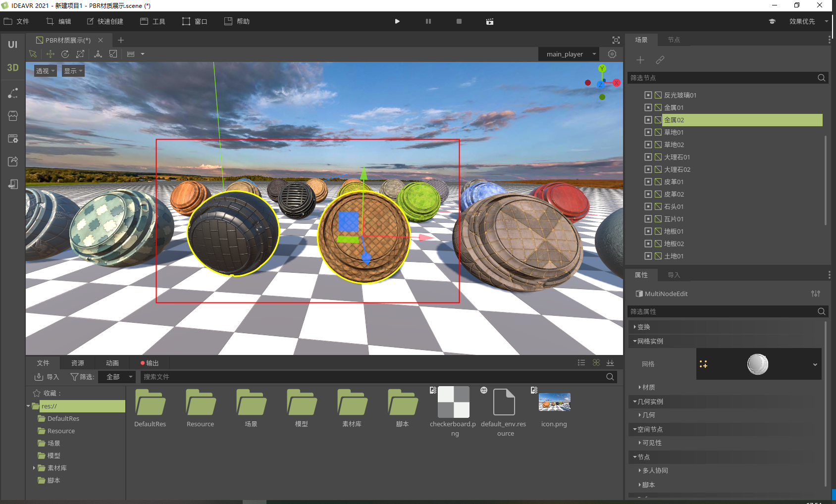
Task: Stop the scene playback
Action: coord(459,21)
